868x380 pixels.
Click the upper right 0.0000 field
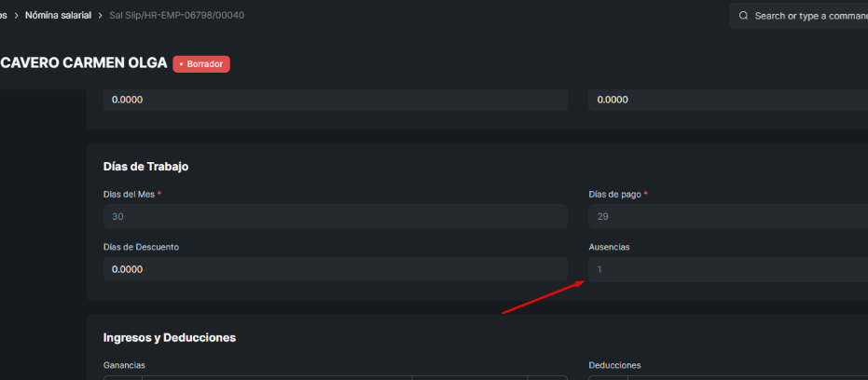click(728, 100)
